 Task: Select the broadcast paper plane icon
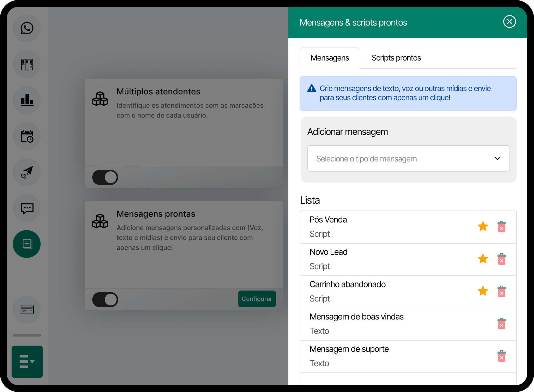[27, 172]
